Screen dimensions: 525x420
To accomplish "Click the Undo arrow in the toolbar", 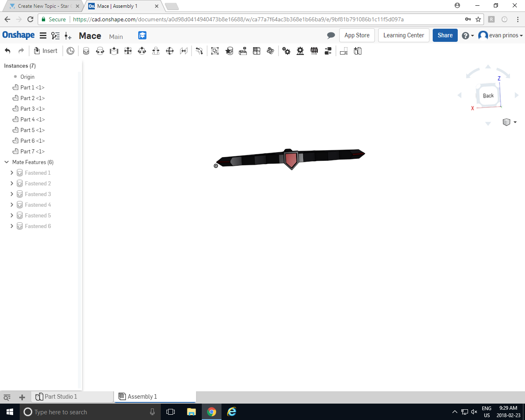I will pyautogui.click(x=7, y=50).
